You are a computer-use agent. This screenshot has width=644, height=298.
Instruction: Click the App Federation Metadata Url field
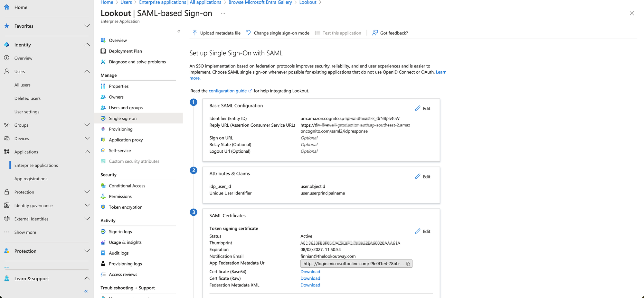(353, 264)
